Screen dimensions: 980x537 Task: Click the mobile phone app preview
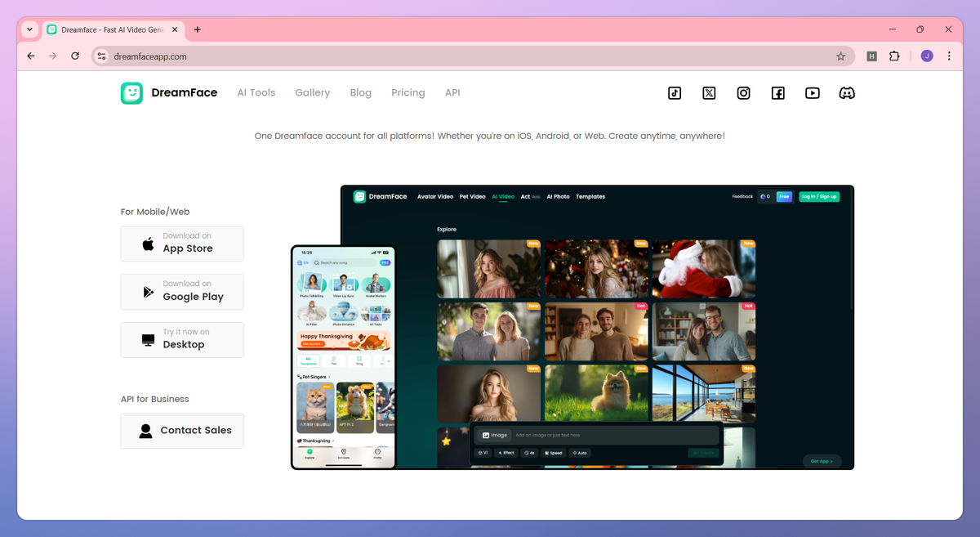[343, 357]
